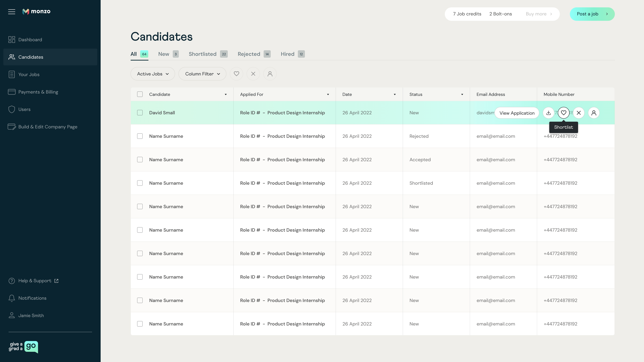The height and width of the screenshot is (362, 644).
Task: Check David Small's row checkbox
Action: click(140, 113)
